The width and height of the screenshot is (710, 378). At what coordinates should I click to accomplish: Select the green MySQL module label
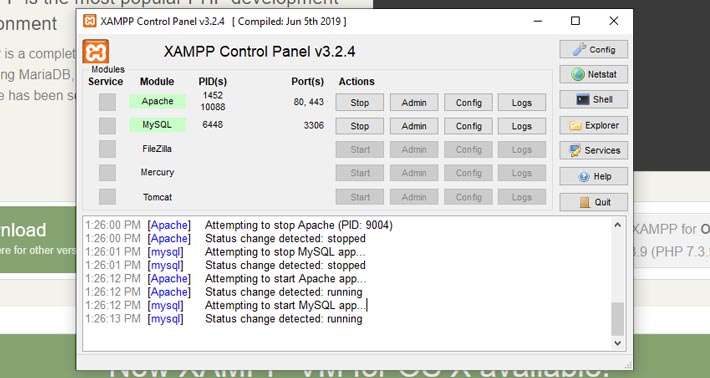coord(157,124)
